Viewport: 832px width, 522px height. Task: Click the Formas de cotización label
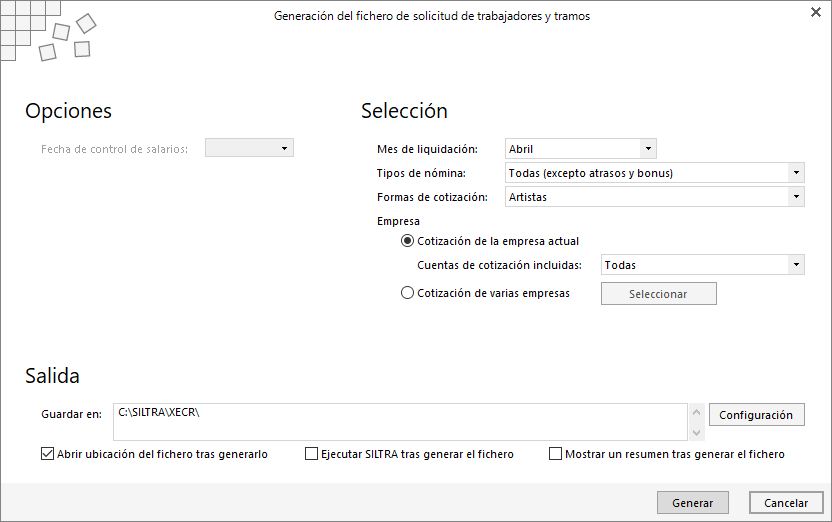tap(432, 197)
